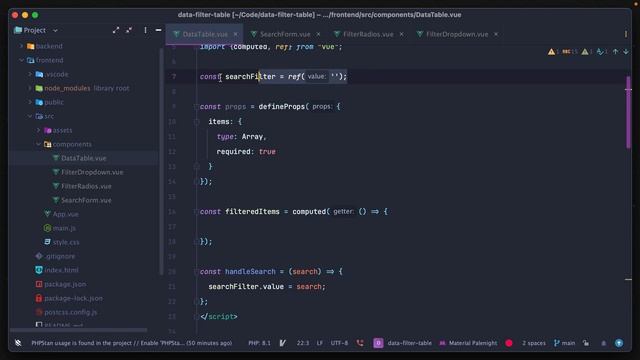This screenshot has width=640, height=360.
Task: Click the 22:3 cursor position indicator
Action: pyautogui.click(x=303, y=343)
